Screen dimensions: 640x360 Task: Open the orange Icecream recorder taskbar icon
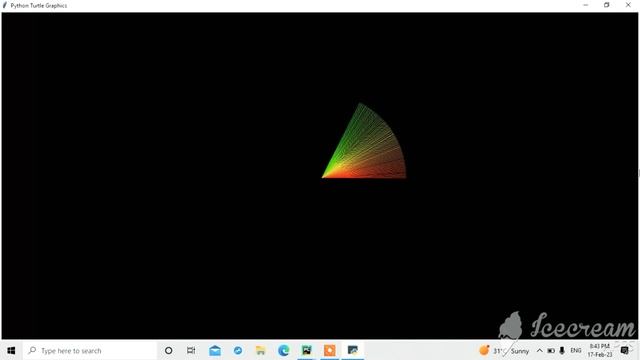click(329, 351)
